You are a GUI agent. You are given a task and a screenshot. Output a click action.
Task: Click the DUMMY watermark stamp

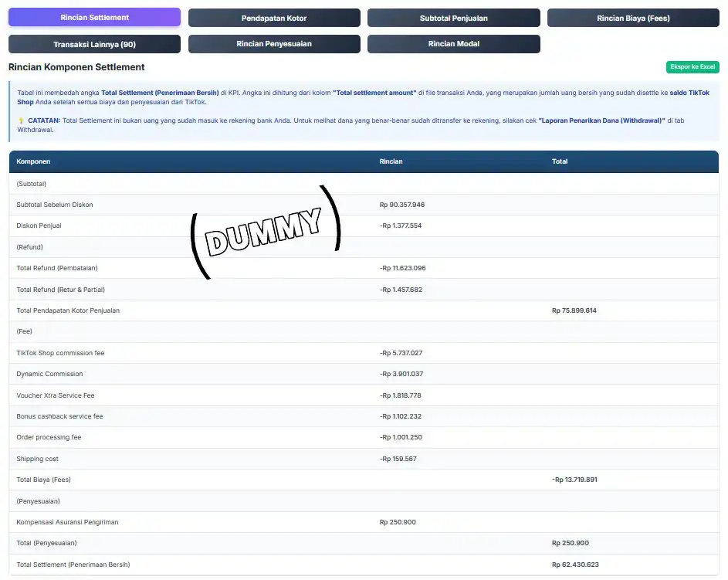pyautogui.click(x=265, y=231)
